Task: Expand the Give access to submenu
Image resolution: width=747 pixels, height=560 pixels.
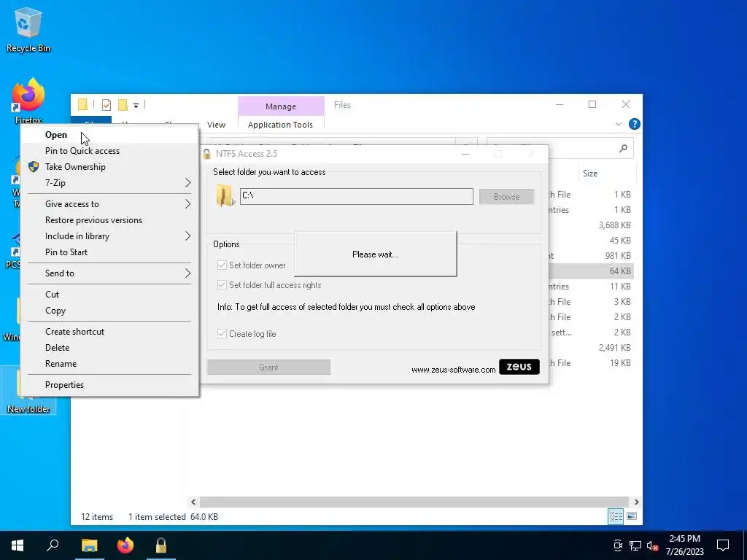Action: 187,204
